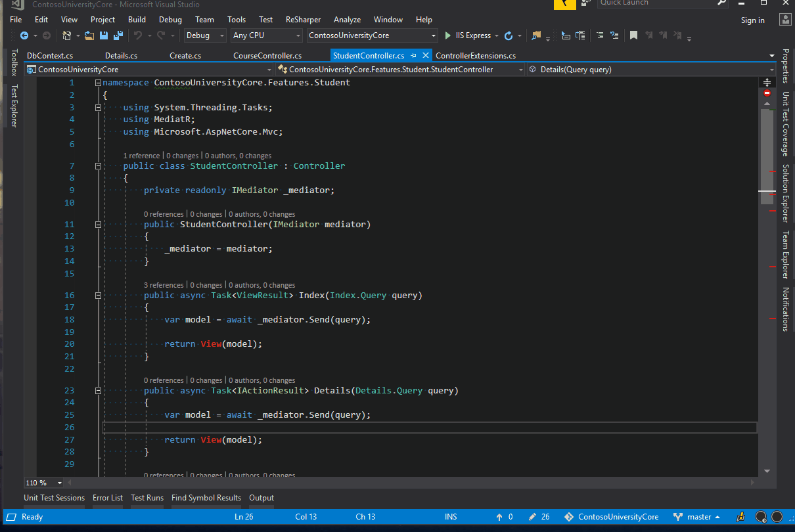Image resolution: width=795 pixels, height=532 pixels.
Task: Collapse the Index method code block
Action: tap(98, 296)
